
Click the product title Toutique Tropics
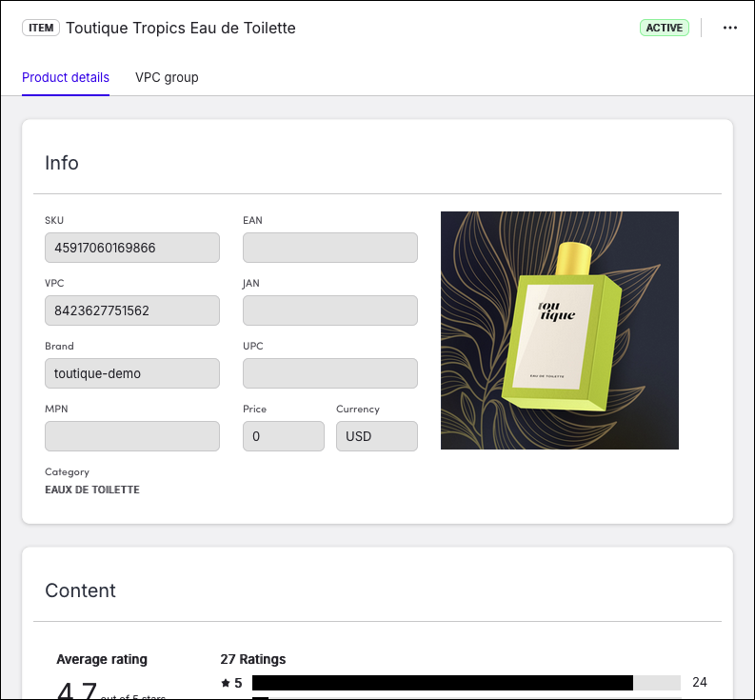tap(181, 28)
